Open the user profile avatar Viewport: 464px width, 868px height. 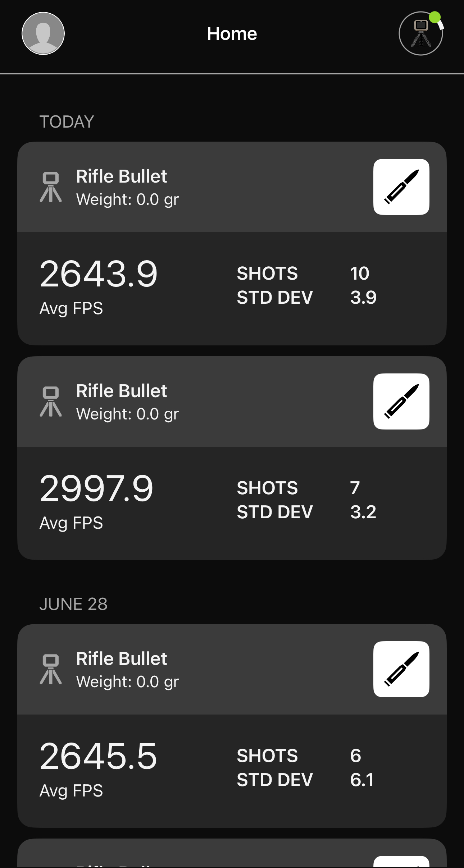[x=43, y=33]
